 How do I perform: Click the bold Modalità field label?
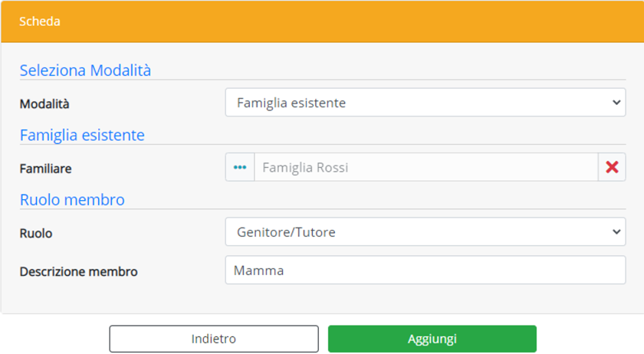pos(50,104)
